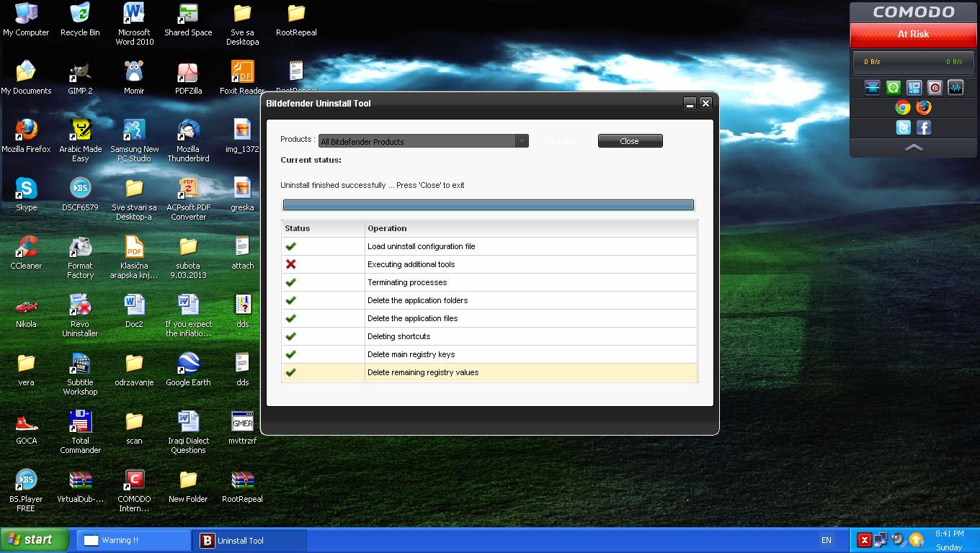
Task: Select the GIMP 2 desktop shortcut
Action: tap(80, 78)
